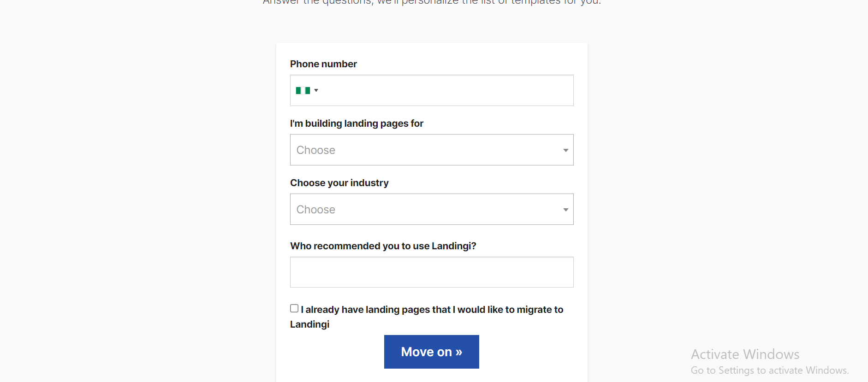Click 'Choose' placeholder in the industry select
This screenshot has height=382, width=868.
tap(316, 210)
